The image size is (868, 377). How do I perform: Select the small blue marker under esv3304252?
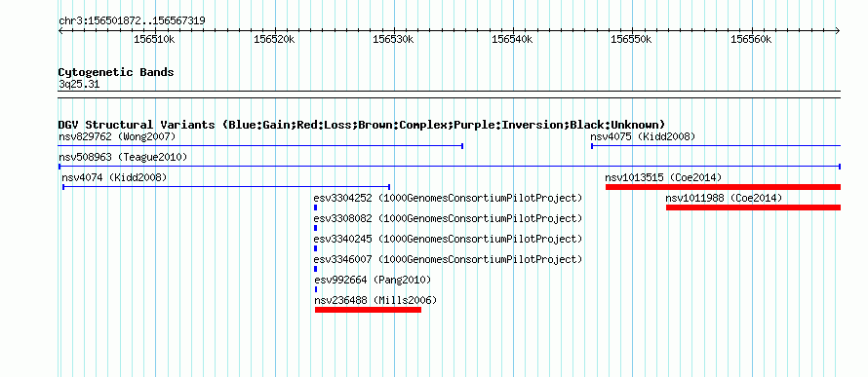pos(316,207)
